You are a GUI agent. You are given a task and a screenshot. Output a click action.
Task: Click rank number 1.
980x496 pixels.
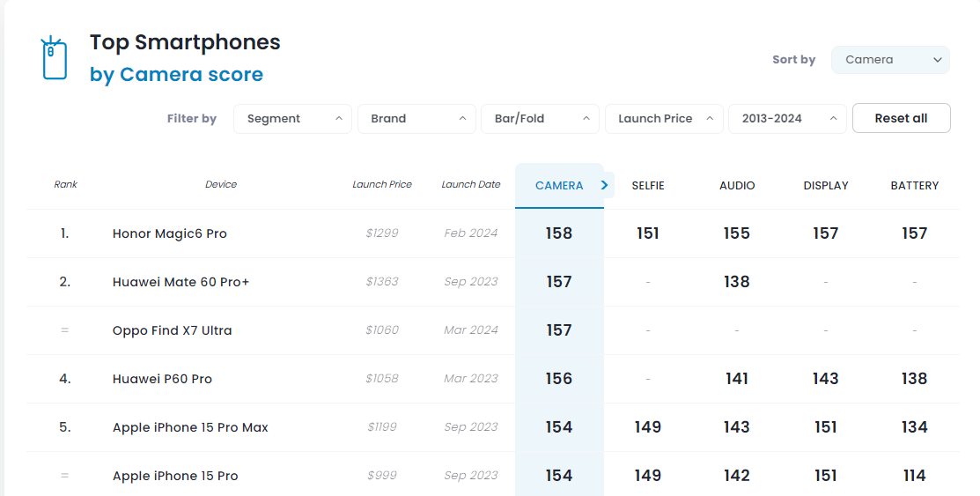65,233
